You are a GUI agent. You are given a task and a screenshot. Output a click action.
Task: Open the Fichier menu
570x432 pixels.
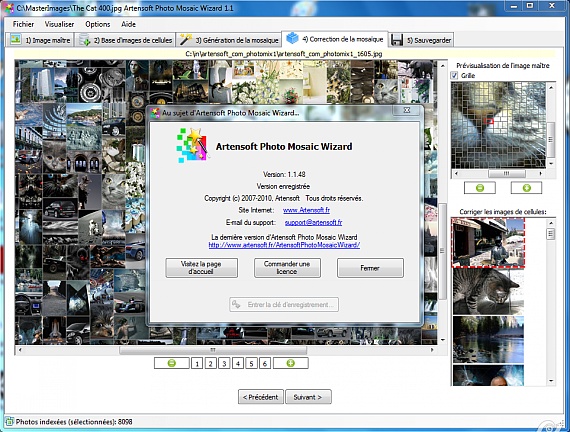click(x=23, y=24)
